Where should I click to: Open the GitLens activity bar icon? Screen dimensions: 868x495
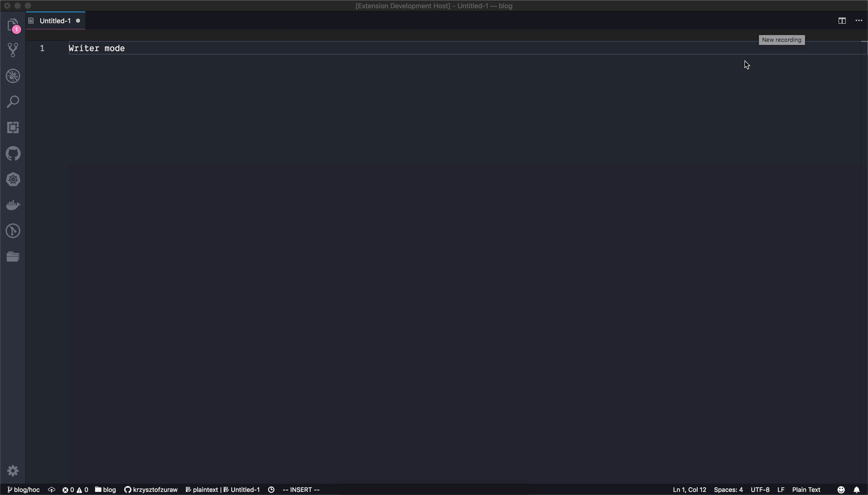pyautogui.click(x=13, y=231)
